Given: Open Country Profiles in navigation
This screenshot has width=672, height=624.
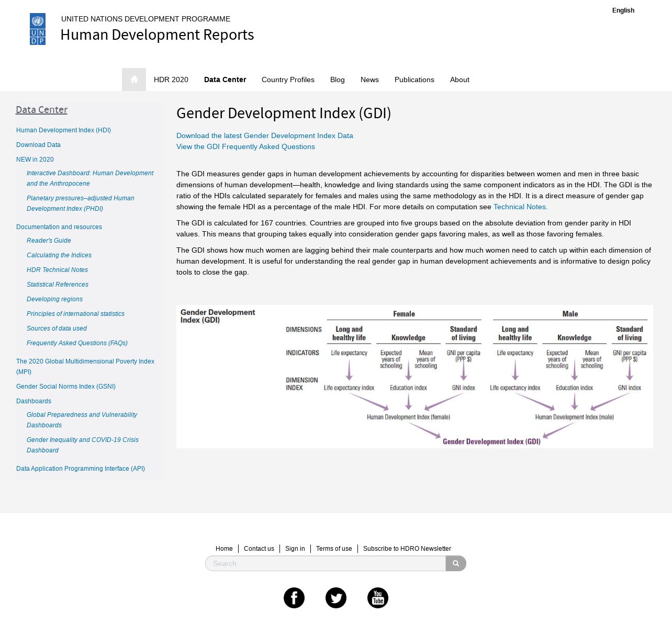Looking at the screenshot, I should [x=288, y=80].
